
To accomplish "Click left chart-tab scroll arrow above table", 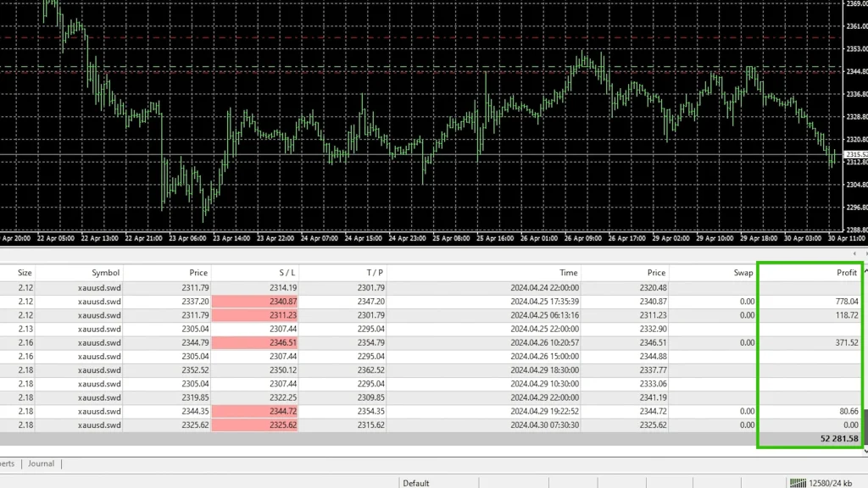I will pos(854,253).
